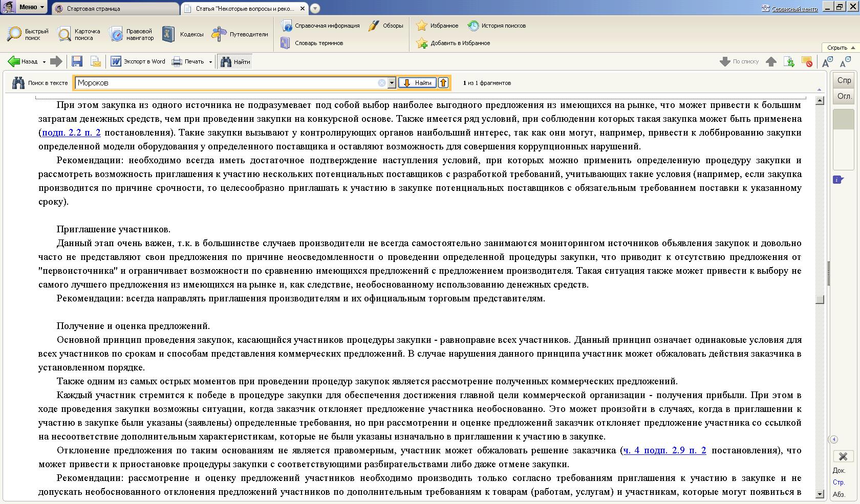Click the compare document editions icon
This screenshot has height=504, width=860.
click(789, 62)
